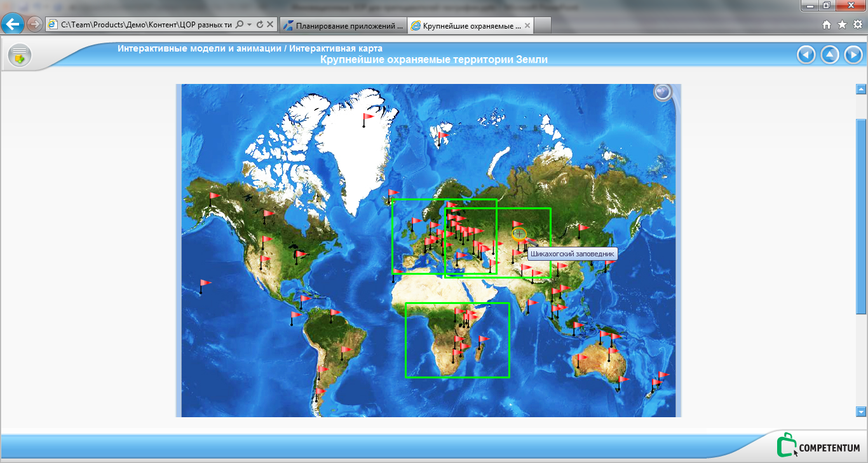Click the stop X icon in the address bar
The image size is (868, 463).
pyautogui.click(x=269, y=25)
